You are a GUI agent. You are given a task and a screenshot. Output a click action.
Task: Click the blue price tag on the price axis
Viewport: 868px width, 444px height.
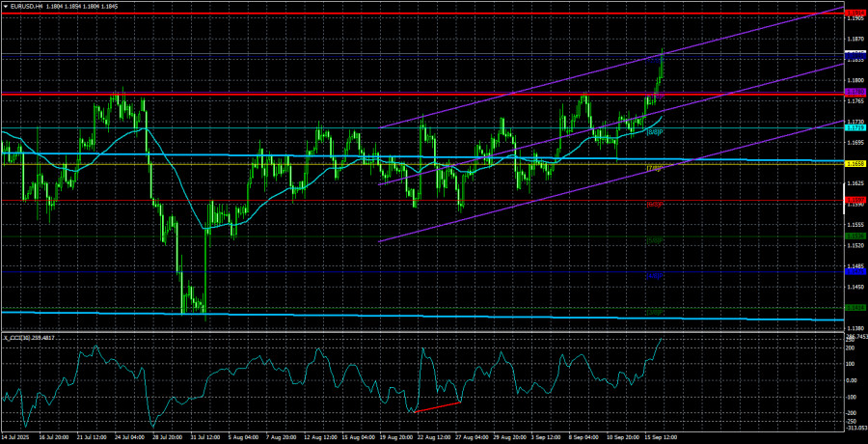click(x=854, y=273)
